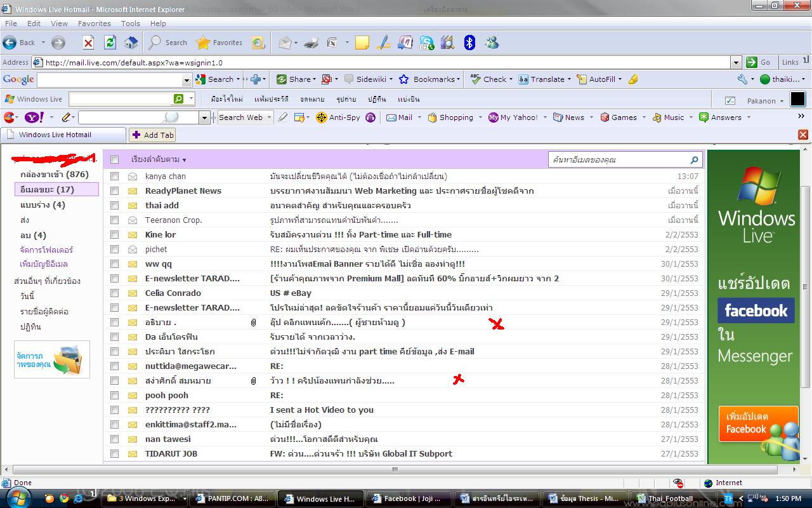Click the purple headphone icon on the Yahoo toolbar
Image resolution: width=812 pixels, height=508 pixels.
[x=370, y=117]
